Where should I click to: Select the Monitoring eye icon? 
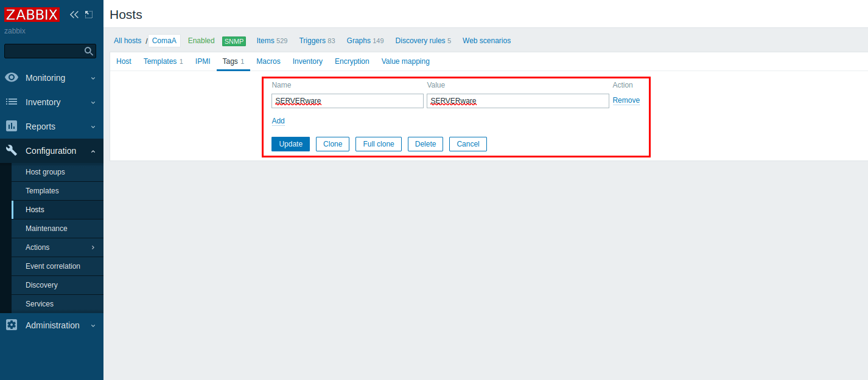(x=10, y=78)
